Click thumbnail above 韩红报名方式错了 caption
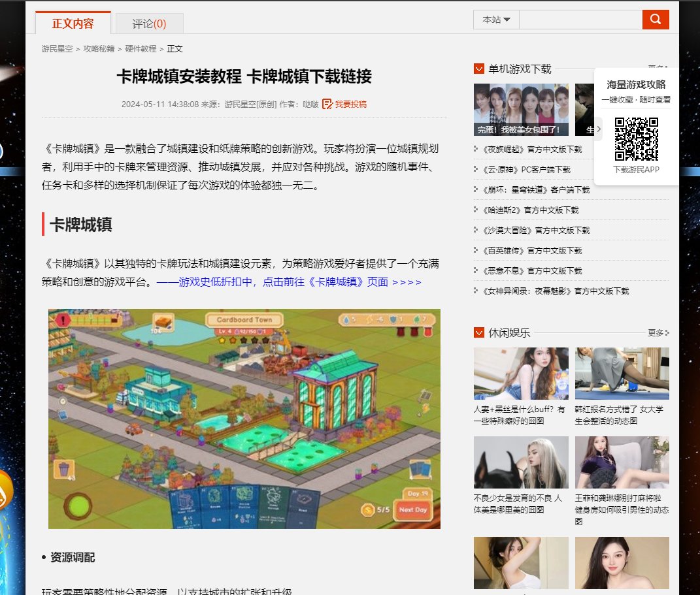 622,374
